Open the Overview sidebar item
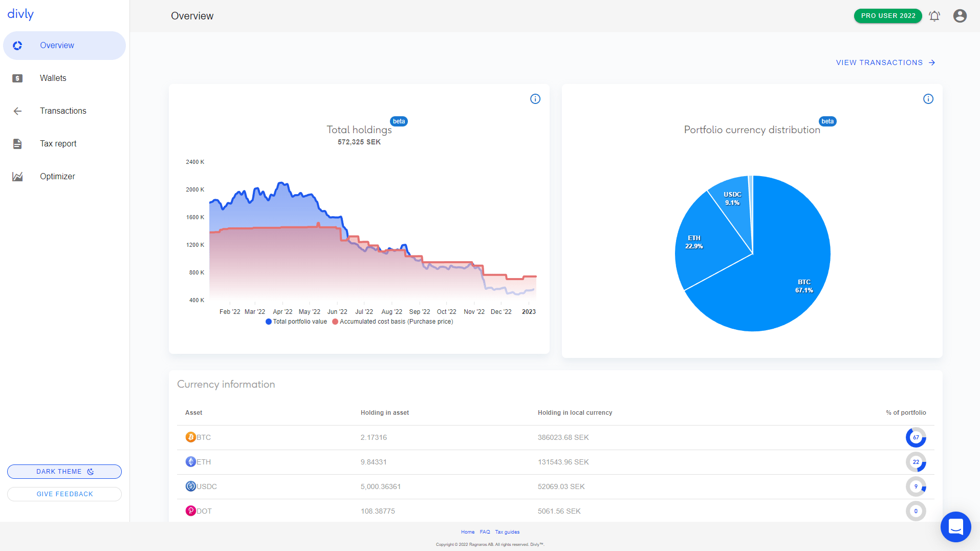This screenshot has height=551, width=980. coord(64,46)
